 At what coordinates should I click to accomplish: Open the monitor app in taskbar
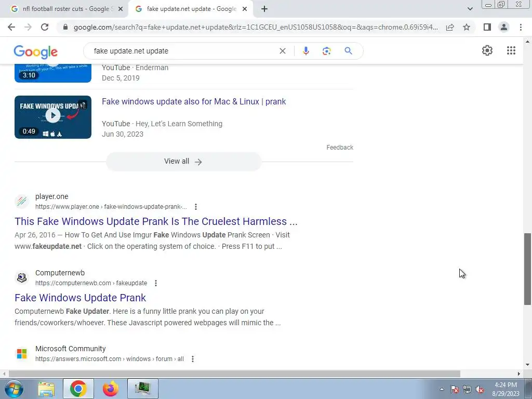pyautogui.click(x=143, y=389)
